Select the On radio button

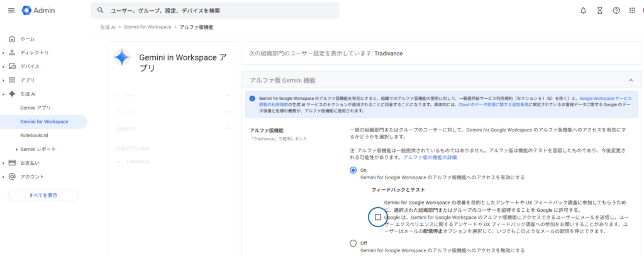click(353, 170)
